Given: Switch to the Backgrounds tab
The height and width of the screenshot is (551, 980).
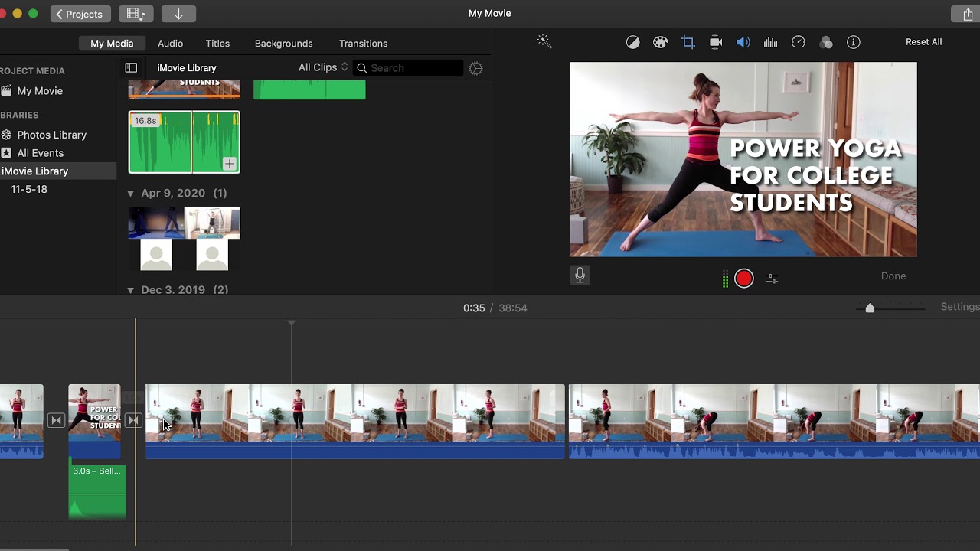Looking at the screenshot, I should [x=283, y=44].
